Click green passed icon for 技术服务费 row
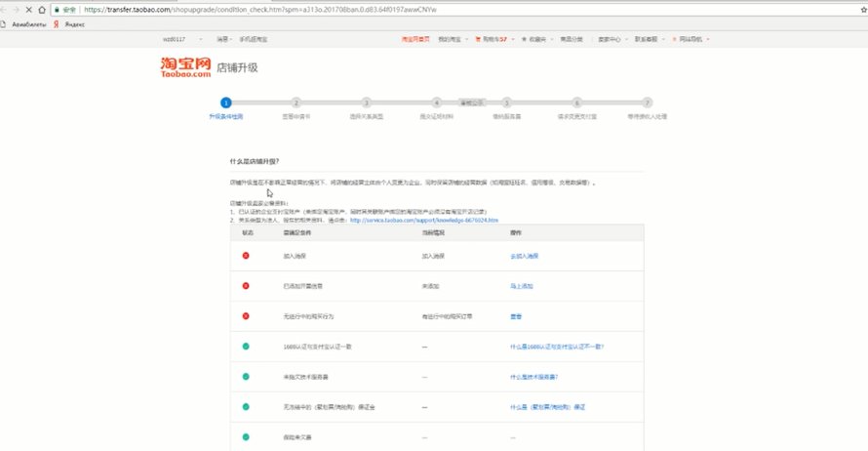Screen dimensions: 868x451 246,377
